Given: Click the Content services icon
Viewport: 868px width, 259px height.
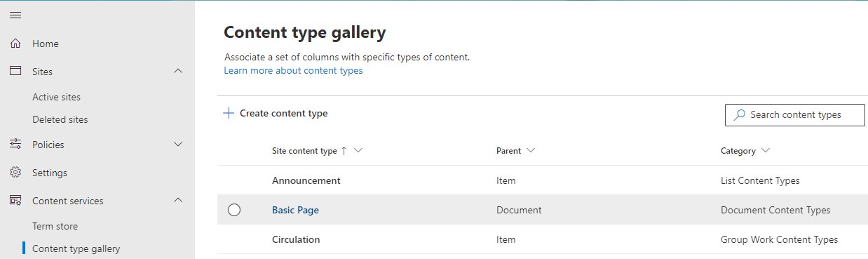Looking at the screenshot, I should [x=15, y=201].
